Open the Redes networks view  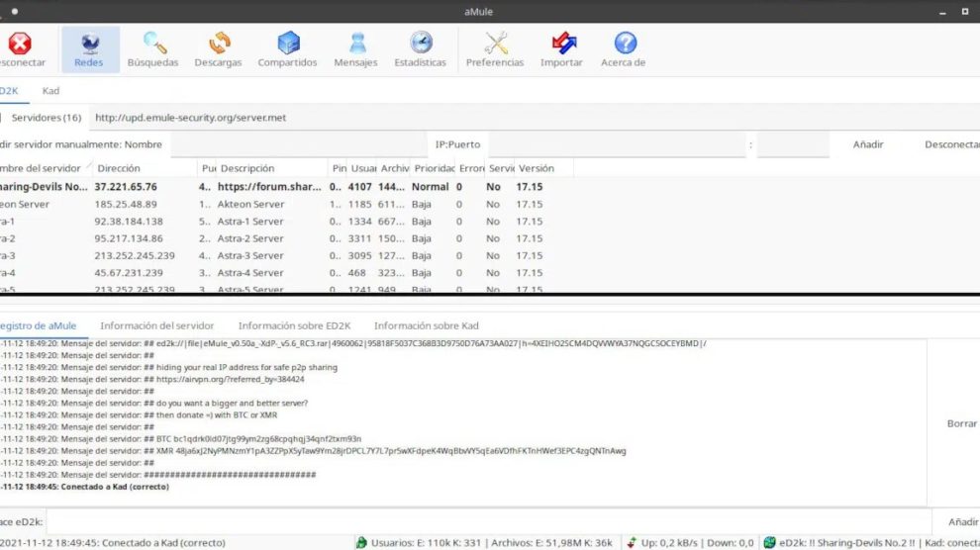point(90,48)
